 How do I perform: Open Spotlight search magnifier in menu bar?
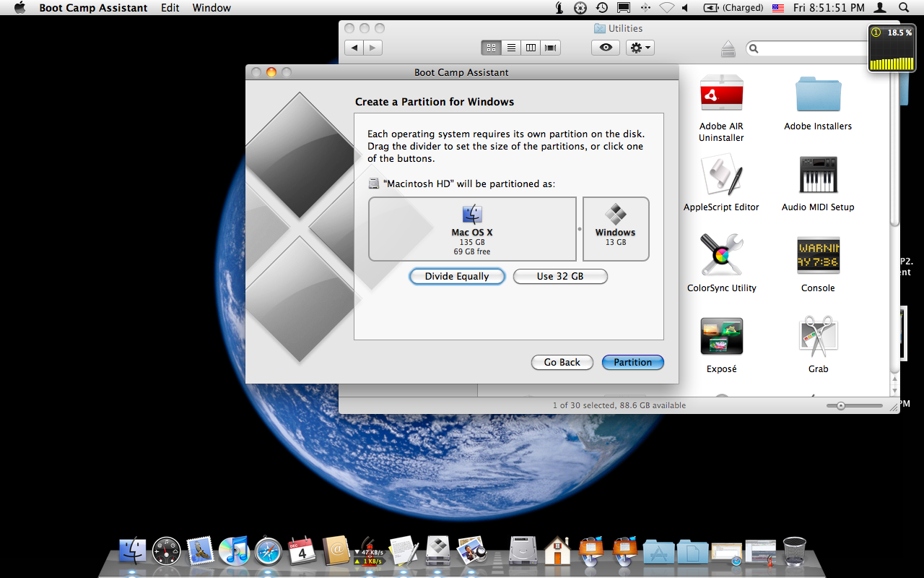904,8
